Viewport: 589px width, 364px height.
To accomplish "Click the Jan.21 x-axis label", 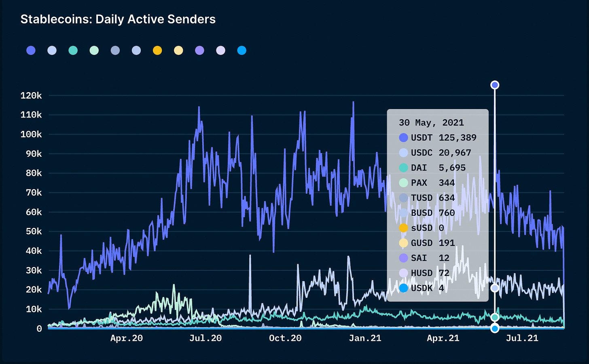I will [x=365, y=339].
